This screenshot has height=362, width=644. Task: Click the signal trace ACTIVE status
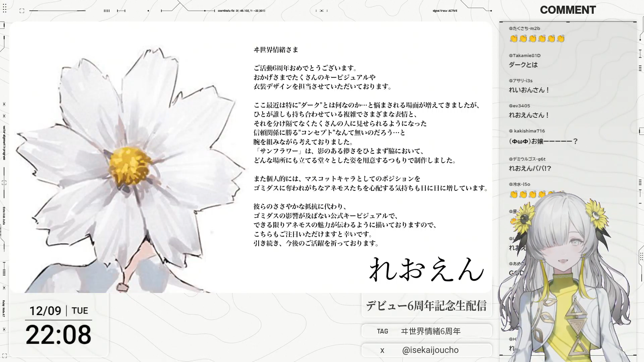445,11
